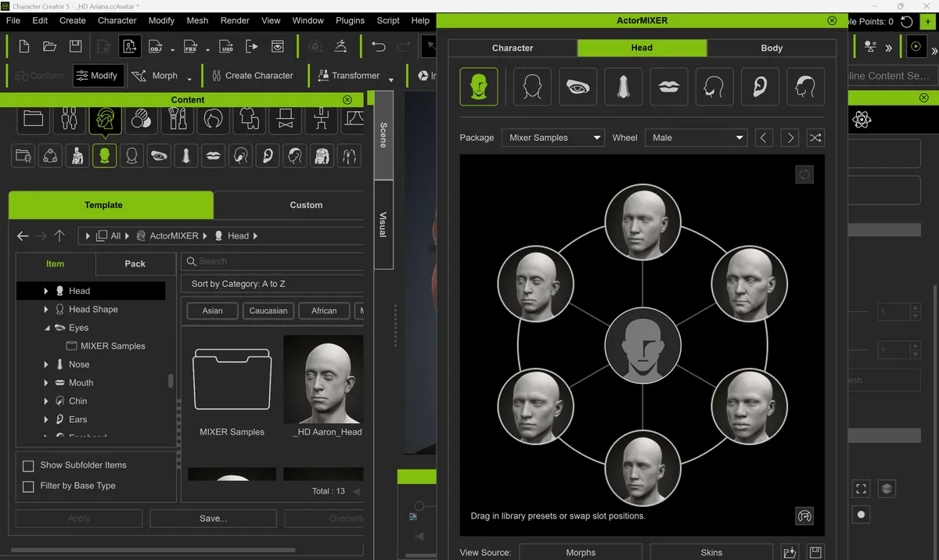Enable Show Subfolder Items checkbox
This screenshot has height=560, width=939.
point(28,465)
